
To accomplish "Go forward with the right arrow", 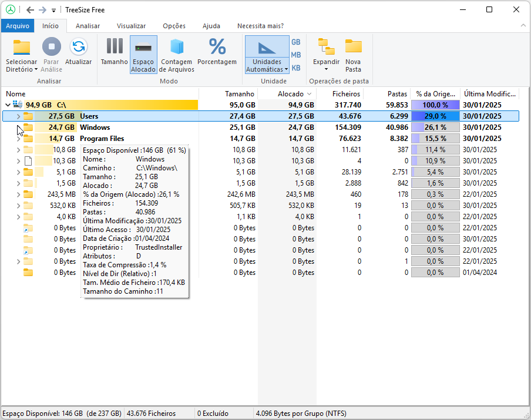I will 42,10.
